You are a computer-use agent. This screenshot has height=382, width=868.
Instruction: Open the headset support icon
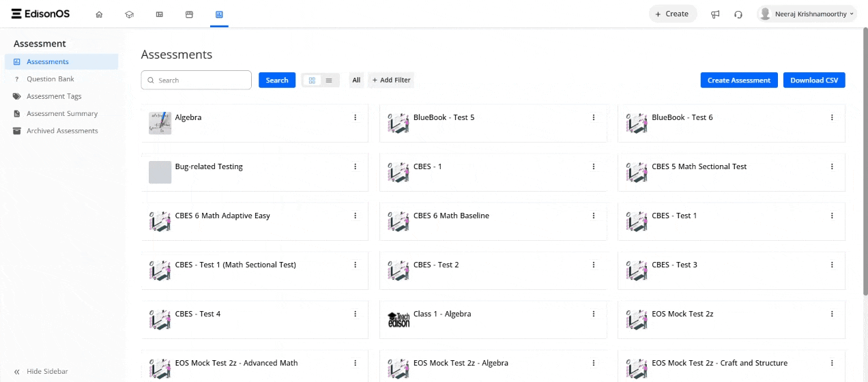(738, 14)
